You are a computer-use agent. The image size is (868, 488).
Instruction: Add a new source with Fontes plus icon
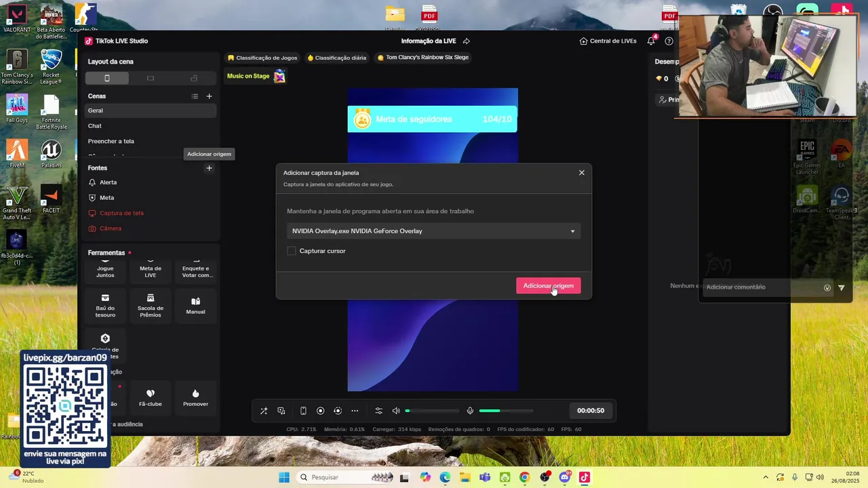click(209, 168)
